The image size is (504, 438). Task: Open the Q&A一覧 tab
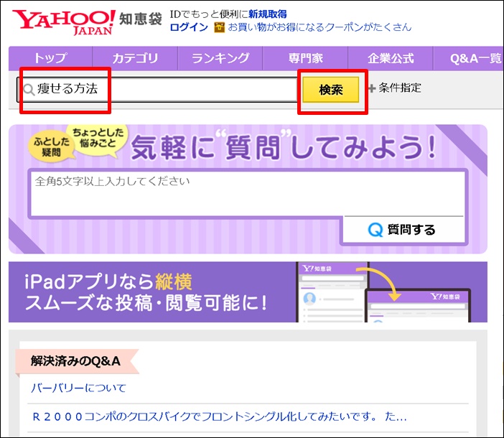[475, 59]
